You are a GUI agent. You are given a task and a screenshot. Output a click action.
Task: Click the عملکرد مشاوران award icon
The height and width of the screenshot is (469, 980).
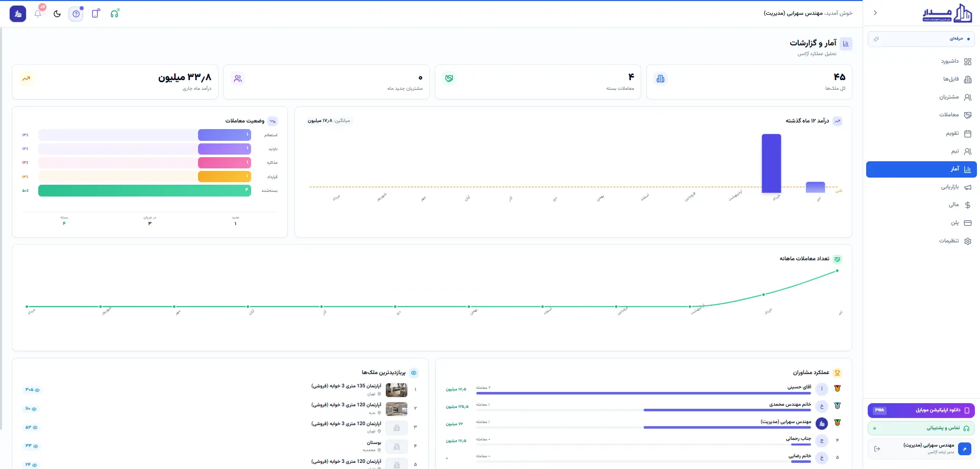pos(837,373)
